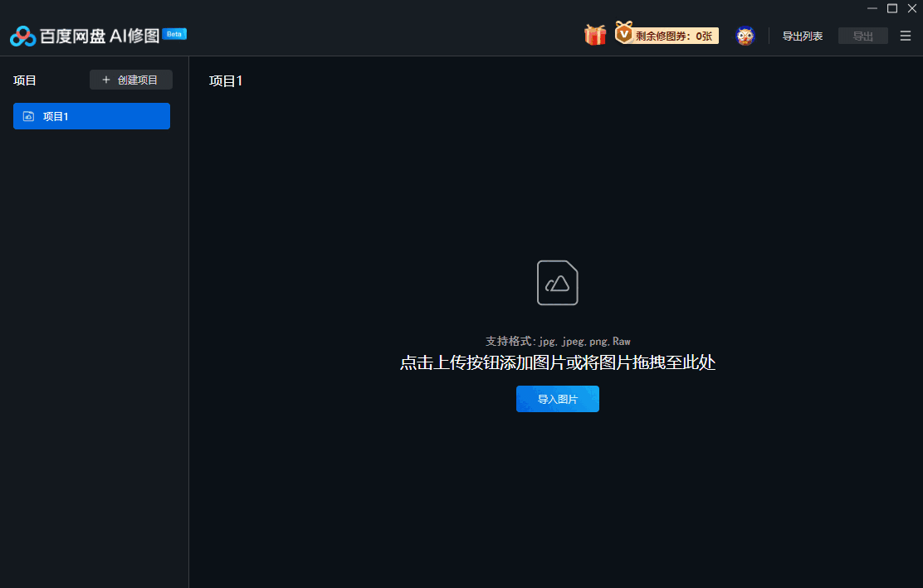Open the 导出列表 export list
The image size is (923, 588).
(x=803, y=36)
